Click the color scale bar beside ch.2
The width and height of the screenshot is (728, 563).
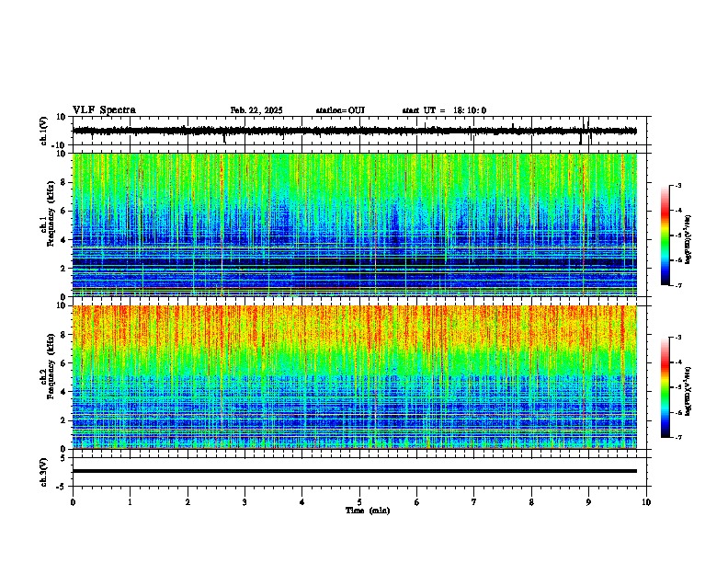(665, 387)
